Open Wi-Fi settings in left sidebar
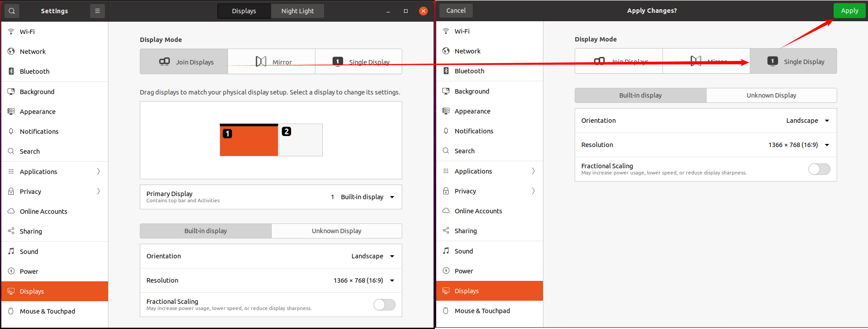 coord(55,32)
